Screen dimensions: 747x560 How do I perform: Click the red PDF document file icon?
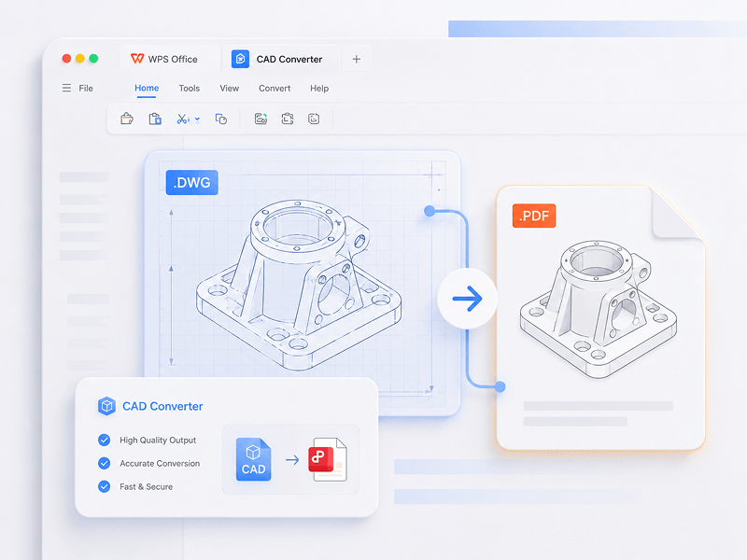pos(328,459)
